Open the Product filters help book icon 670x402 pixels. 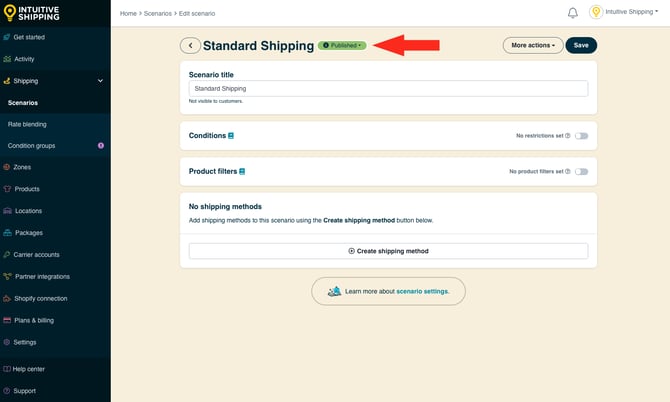pos(242,171)
